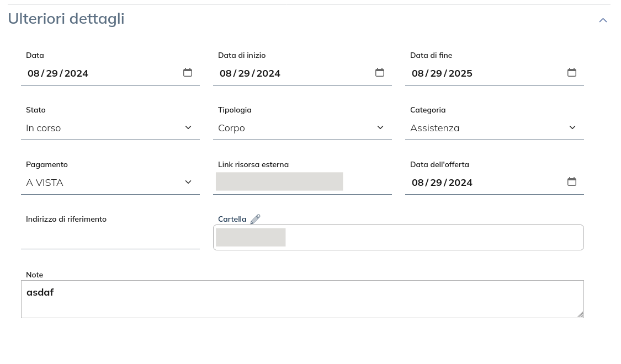Click inside the Note text area
The image size is (621, 364).
click(302, 298)
